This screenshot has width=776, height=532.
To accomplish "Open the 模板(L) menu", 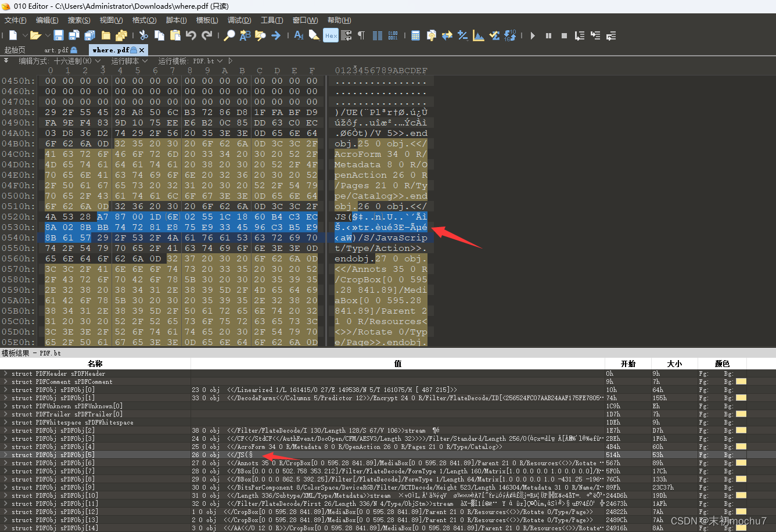I will (207, 20).
